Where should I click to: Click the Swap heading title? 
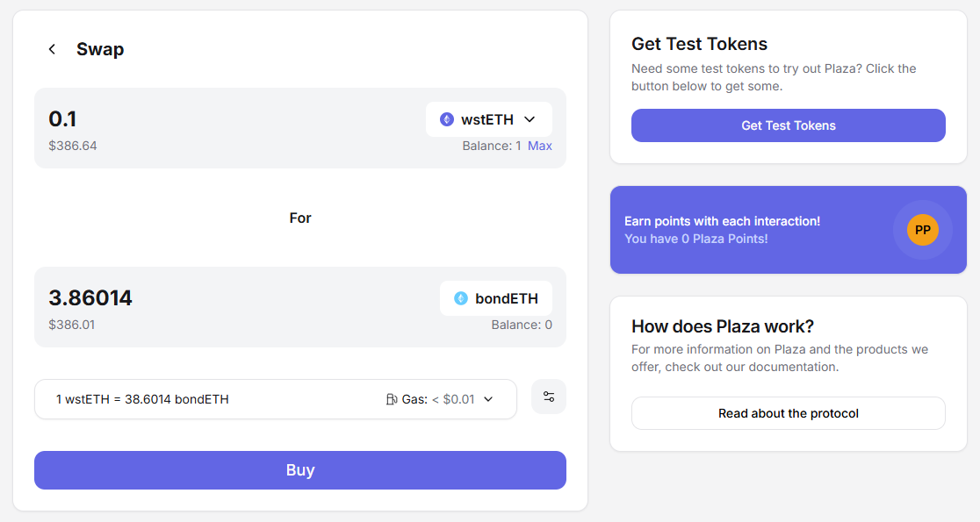click(100, 49)
